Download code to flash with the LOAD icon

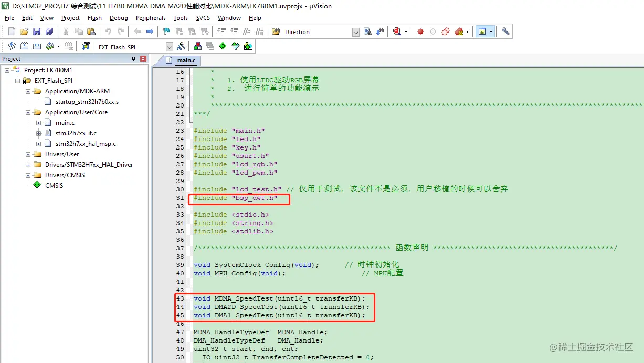pos(86,46)
